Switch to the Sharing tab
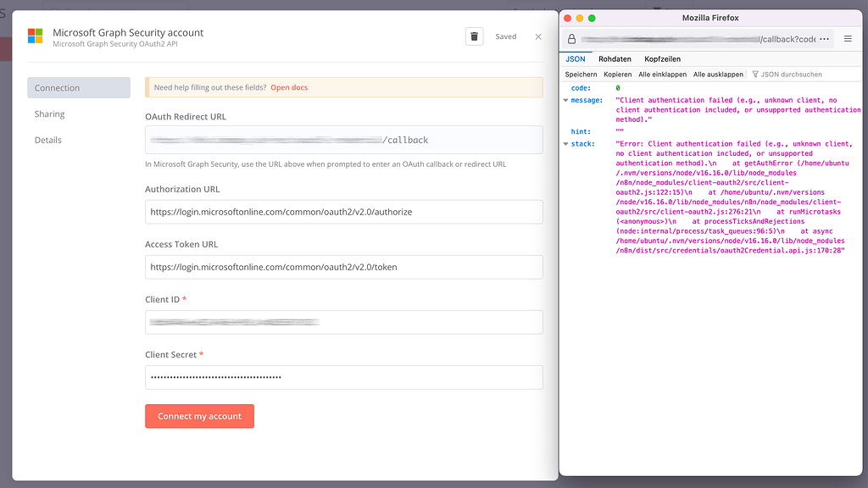This screenshot has height=488, width=868. [49, 114]
